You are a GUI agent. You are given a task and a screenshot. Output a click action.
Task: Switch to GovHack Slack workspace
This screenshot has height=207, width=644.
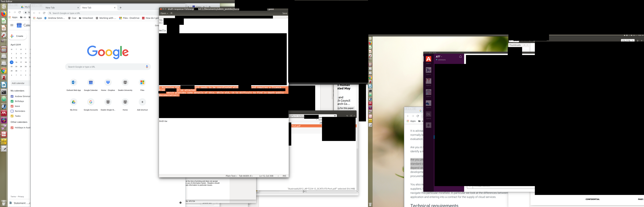[x=428, y=92]
